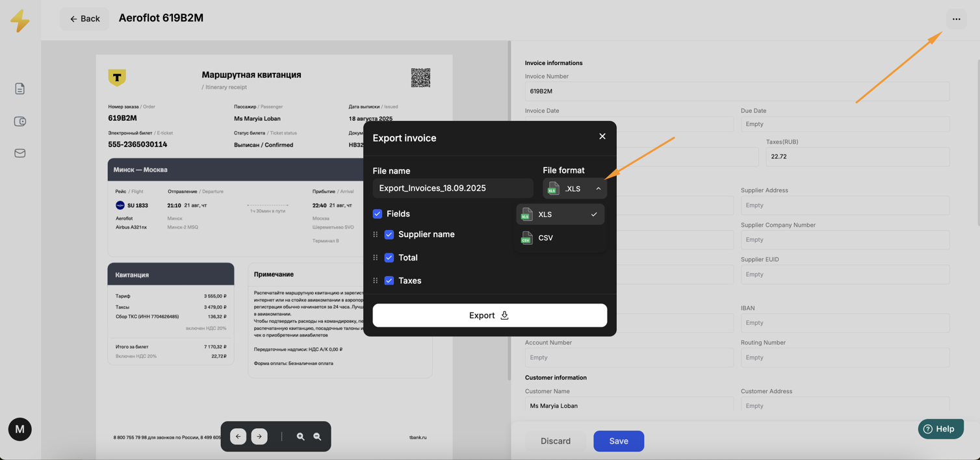The height and width of the screenshot is (460, 980).
Task: Click the Aeroflot airline logo
Action: 120,205
